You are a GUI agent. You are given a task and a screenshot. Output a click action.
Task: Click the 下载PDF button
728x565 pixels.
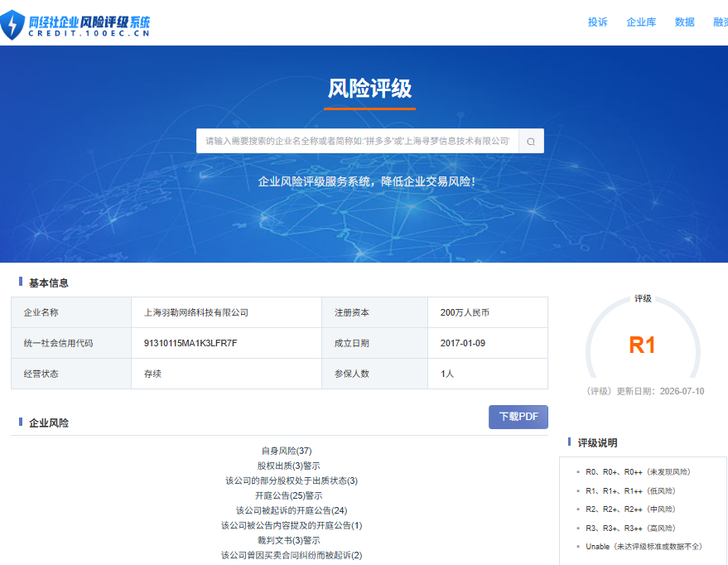pyautogui.click(x=518, y=417)
